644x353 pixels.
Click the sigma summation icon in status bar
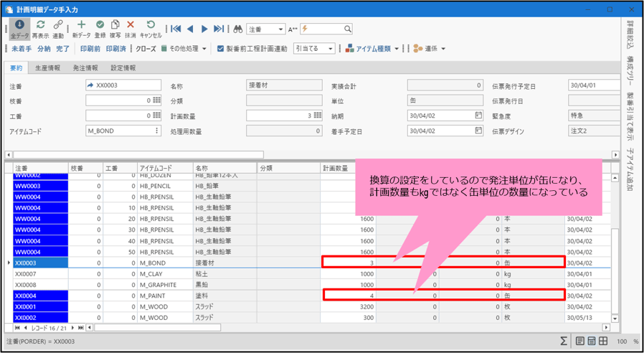(564, 341)
